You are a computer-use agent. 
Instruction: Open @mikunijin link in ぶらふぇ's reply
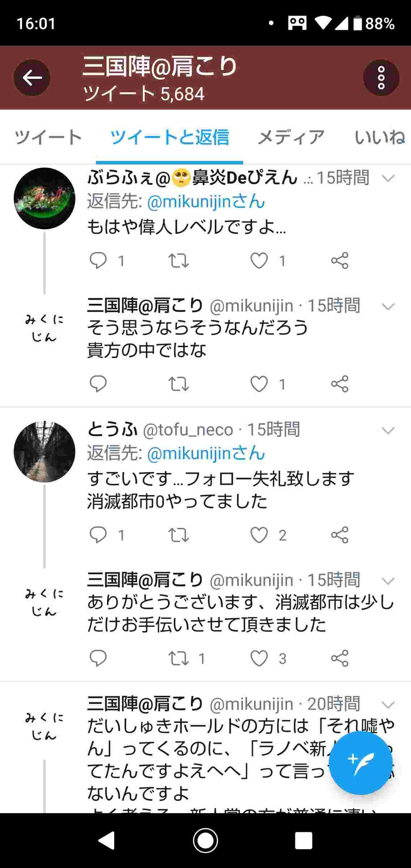[x=206, y=201]
